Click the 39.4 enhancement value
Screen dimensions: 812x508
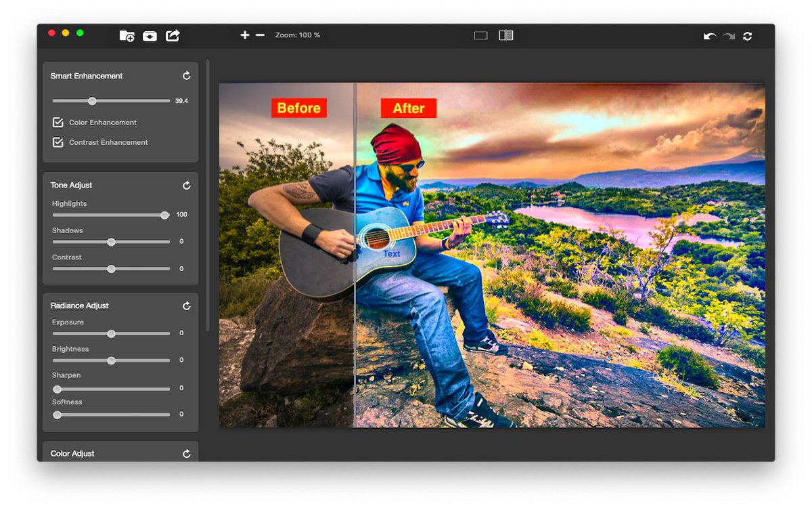click(x=181, y=101)
